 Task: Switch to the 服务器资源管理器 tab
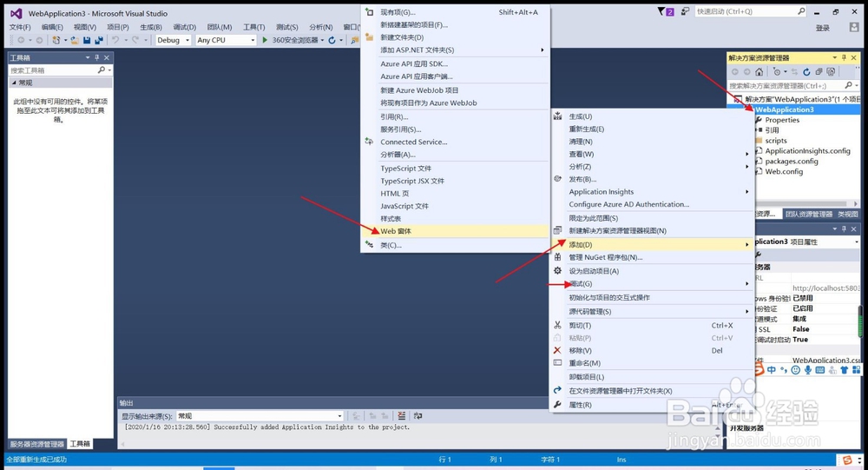37,444
